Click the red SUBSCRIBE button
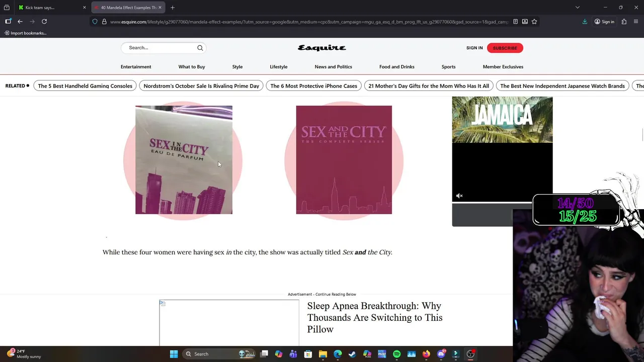The height and width of the screenshot is (362, 644). (505, 48)
